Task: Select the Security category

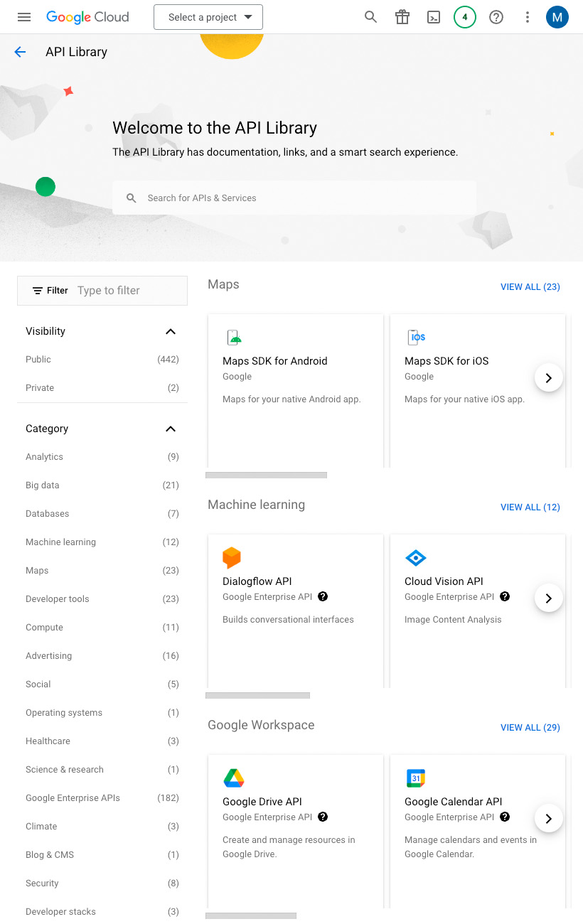Action: (102, 883)
